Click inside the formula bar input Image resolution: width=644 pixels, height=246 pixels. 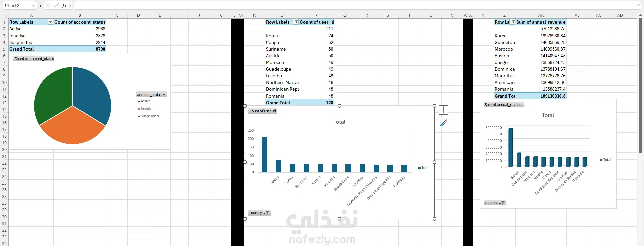(x=354, y=5)
